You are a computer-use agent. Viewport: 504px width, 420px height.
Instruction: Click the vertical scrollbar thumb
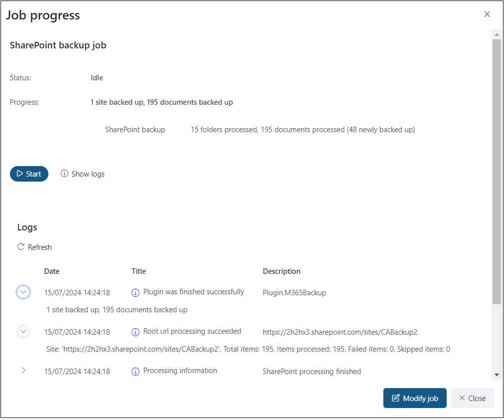496,170
